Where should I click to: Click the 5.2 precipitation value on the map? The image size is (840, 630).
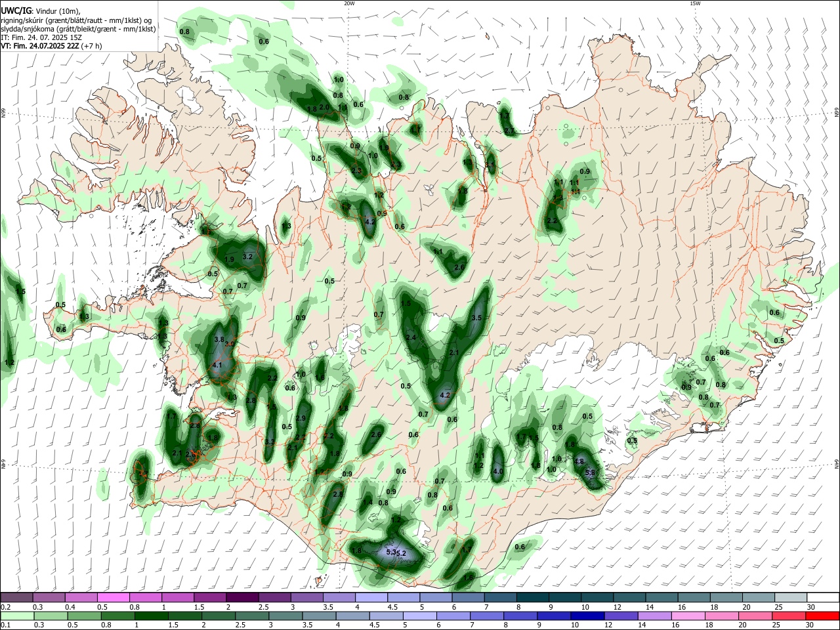point(401,553)
